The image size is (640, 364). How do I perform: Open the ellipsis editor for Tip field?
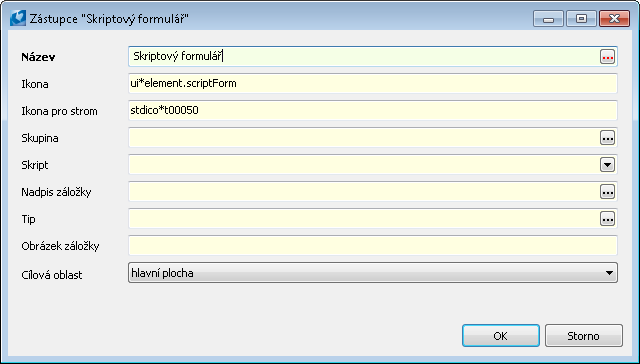(607, 219)
